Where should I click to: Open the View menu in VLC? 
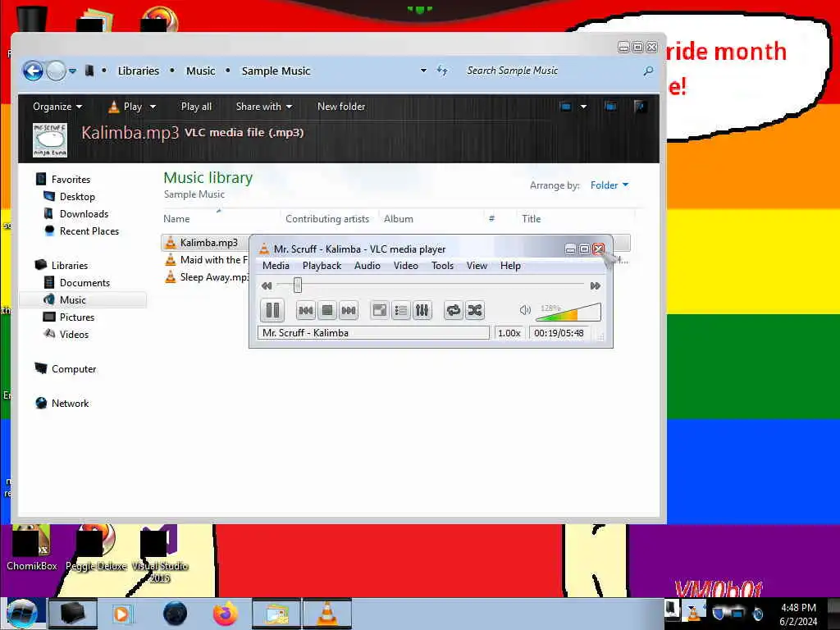pos(477,266)
